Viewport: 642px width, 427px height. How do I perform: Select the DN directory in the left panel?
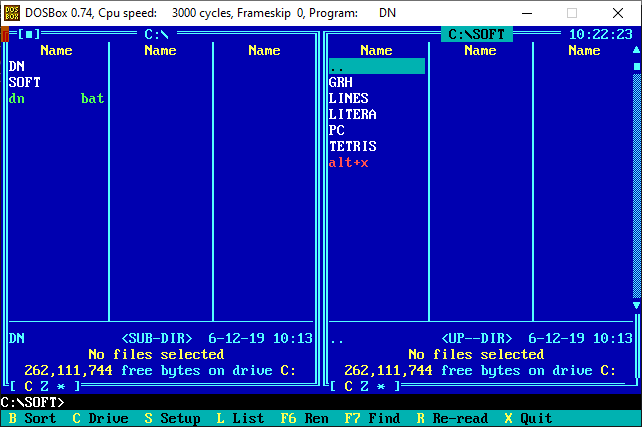point(17,66)
